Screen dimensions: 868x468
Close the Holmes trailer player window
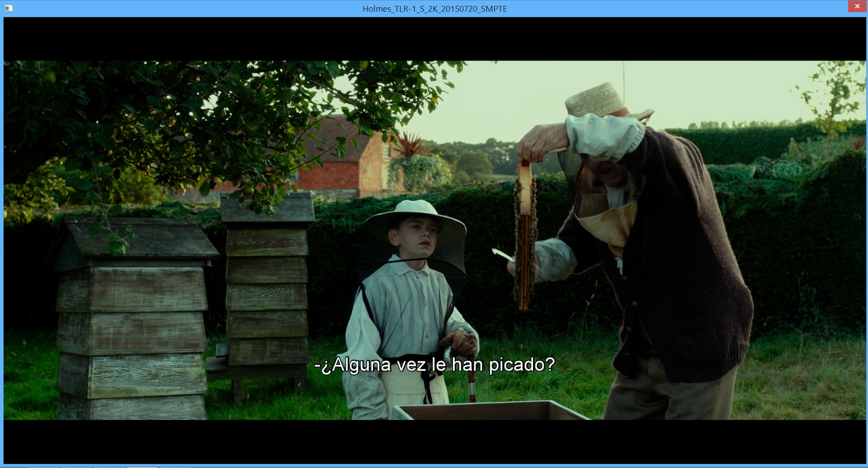857,6
